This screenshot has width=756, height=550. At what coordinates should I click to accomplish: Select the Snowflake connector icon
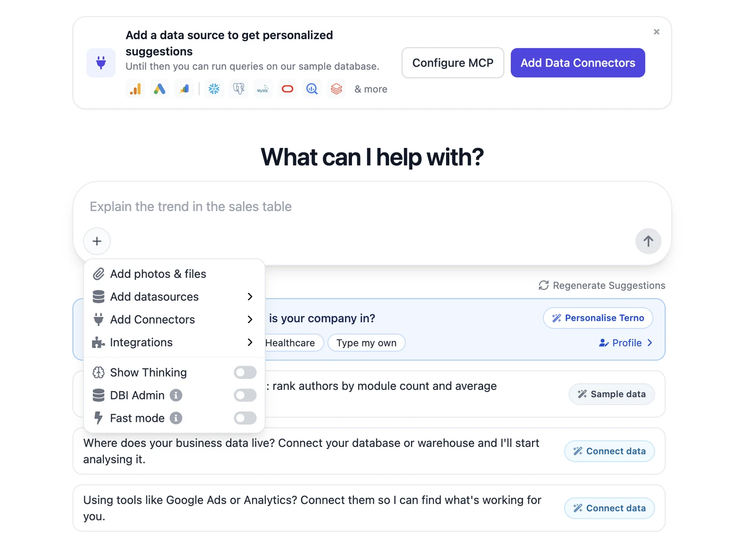click(214, 89)
